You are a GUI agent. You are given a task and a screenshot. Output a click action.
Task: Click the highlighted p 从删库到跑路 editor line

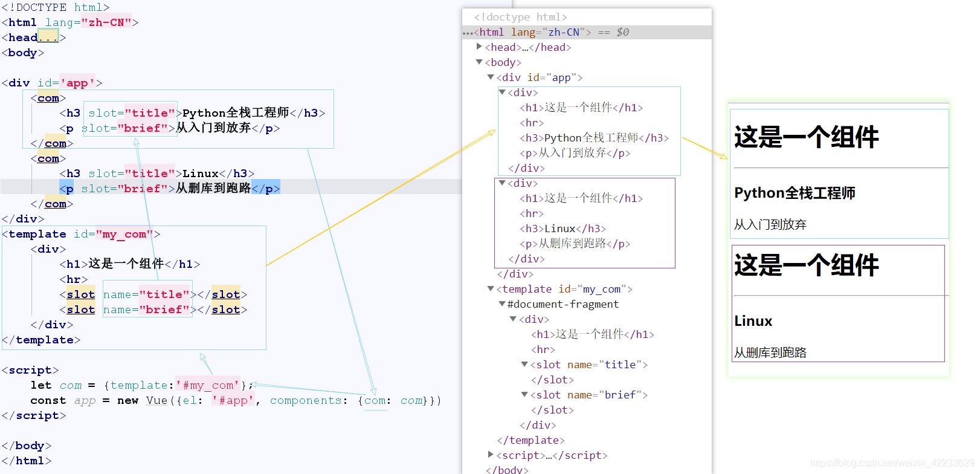170,189
